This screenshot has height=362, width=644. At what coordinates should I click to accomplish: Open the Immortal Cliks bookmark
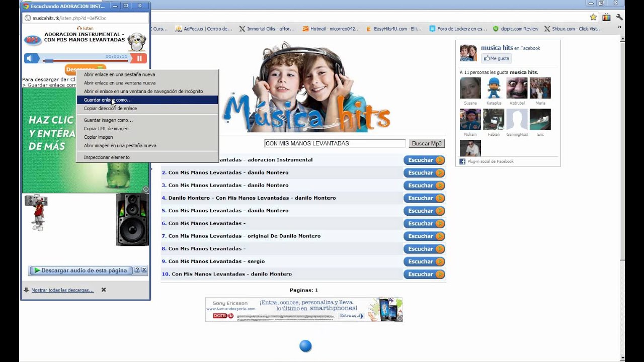coord(267,29)
